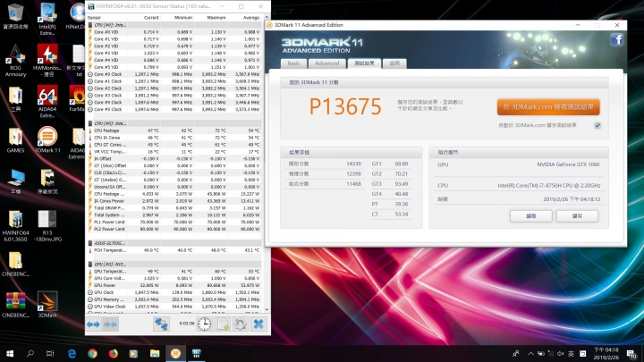Reset HWiNFO min/max clock icon
The height and width of the screenshot is (362, 644).
pyautogui.click(x=204, y=324)
